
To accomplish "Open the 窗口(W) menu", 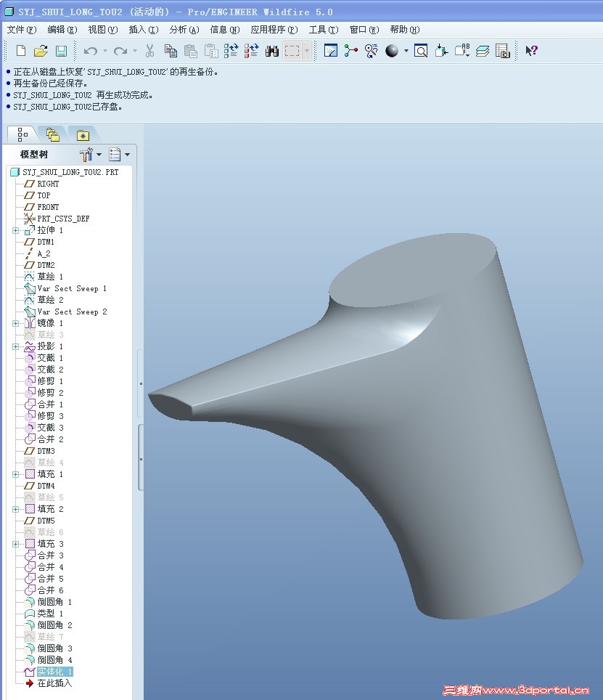I will click(x=364, y=30).
